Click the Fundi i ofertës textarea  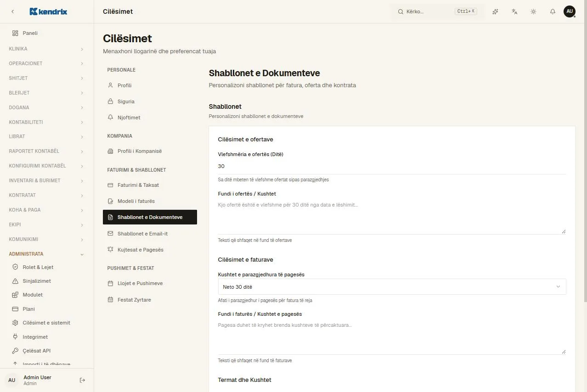(392, 217)
